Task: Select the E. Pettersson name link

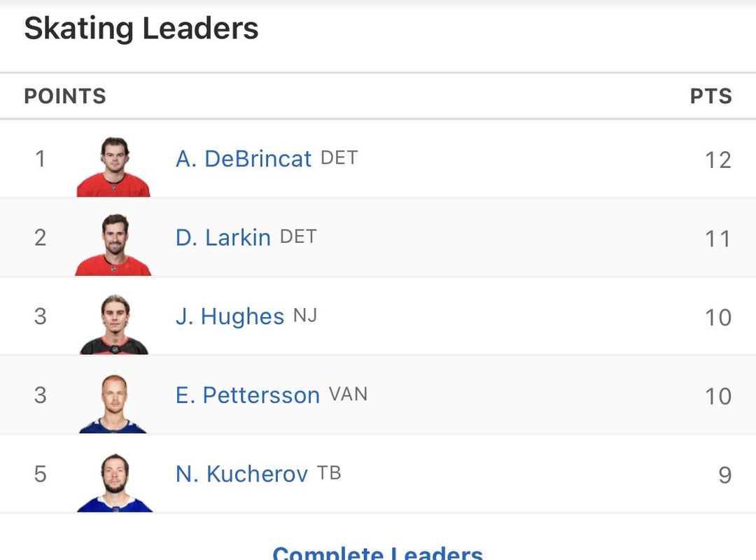Action: (x=247, y=395)
